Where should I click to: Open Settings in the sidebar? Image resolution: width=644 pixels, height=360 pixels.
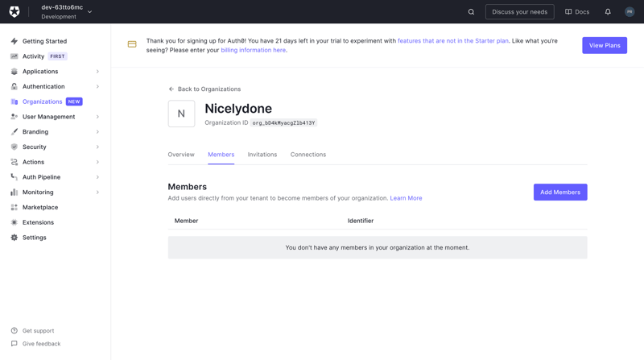(34, 238)
